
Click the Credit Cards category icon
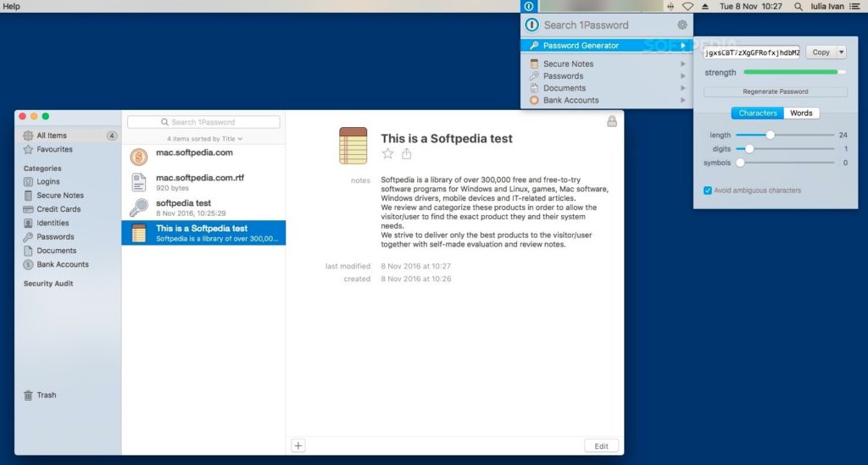pos(28,209)
